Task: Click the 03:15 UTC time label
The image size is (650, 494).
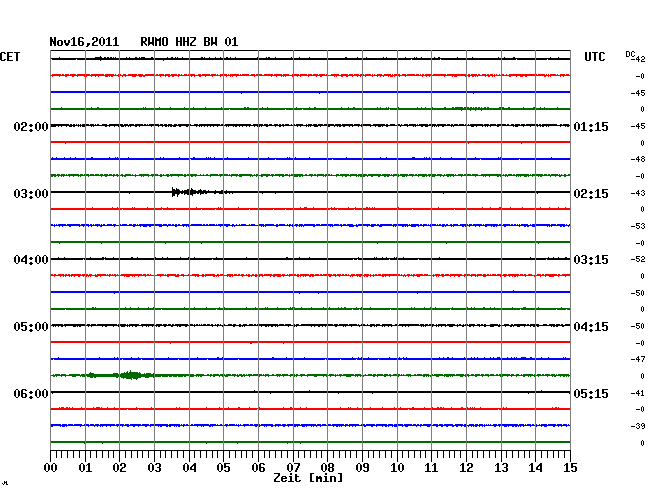Action: (591, 260)
